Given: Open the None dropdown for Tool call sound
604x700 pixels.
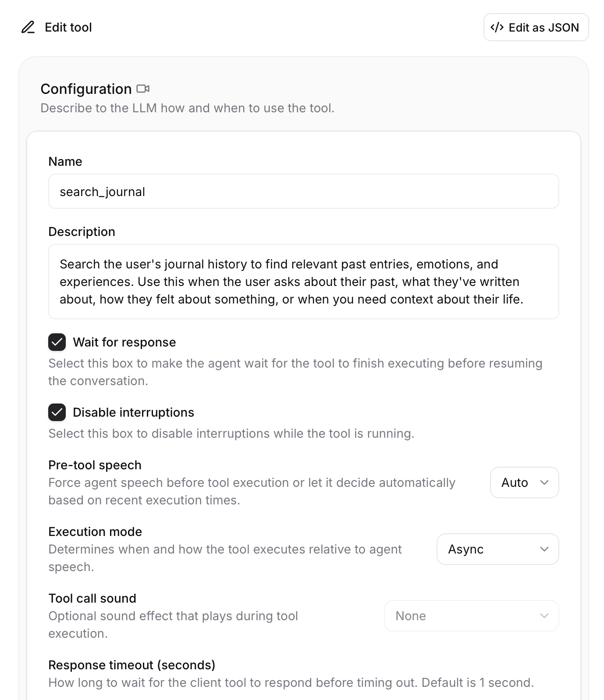Looking at the screenshot, I should tap(471, 616).
